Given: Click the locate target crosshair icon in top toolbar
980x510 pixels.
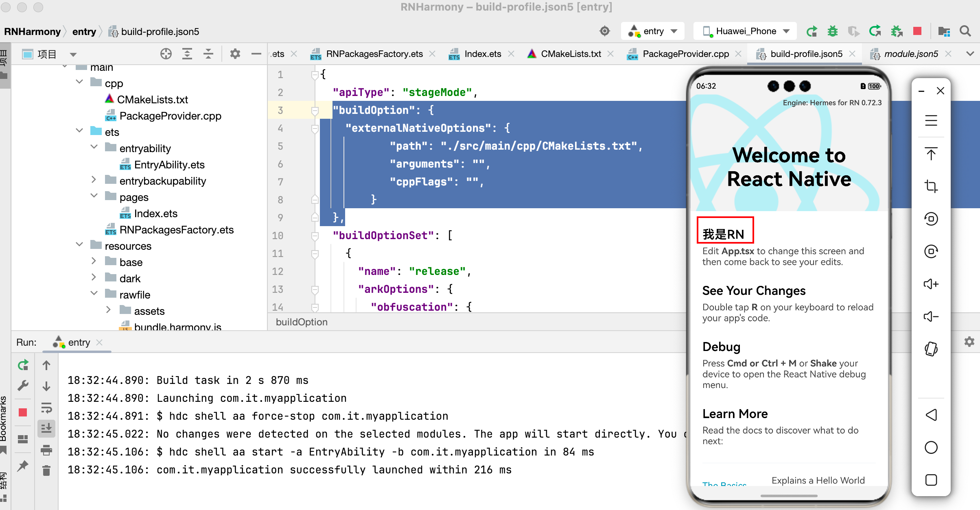Looking at the screenshot, I should point(605,31).
